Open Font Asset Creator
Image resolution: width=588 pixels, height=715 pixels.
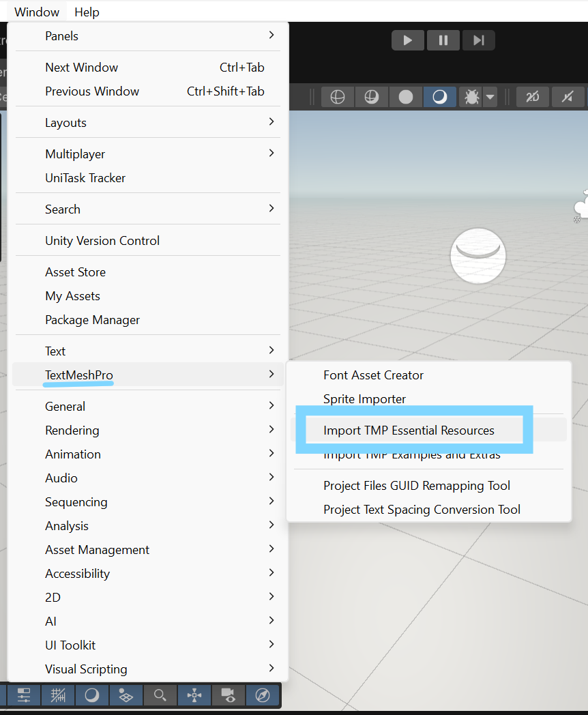pyautogui.click(x=428, y=375)
